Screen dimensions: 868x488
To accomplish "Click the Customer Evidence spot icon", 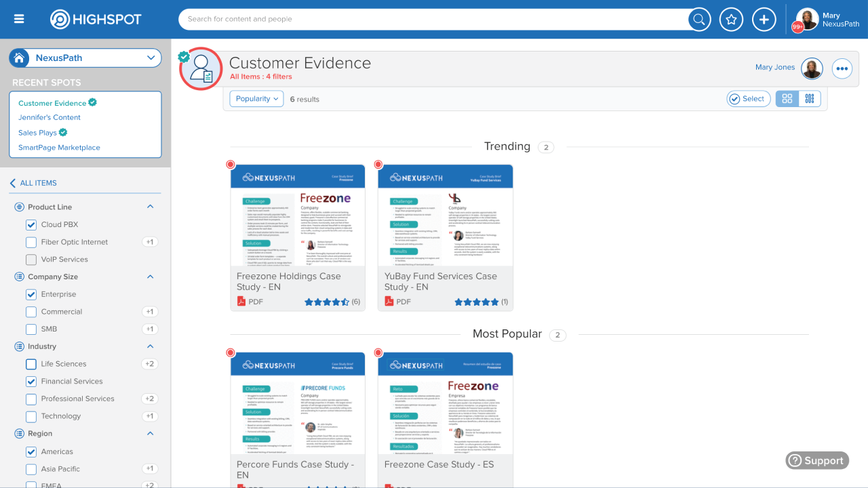I will pos(201,68).
